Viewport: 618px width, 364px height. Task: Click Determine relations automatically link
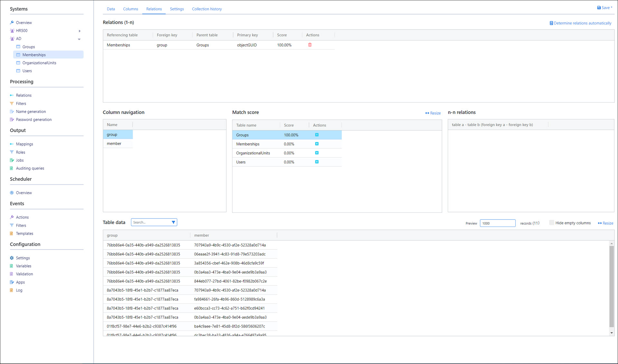[580, 23]
